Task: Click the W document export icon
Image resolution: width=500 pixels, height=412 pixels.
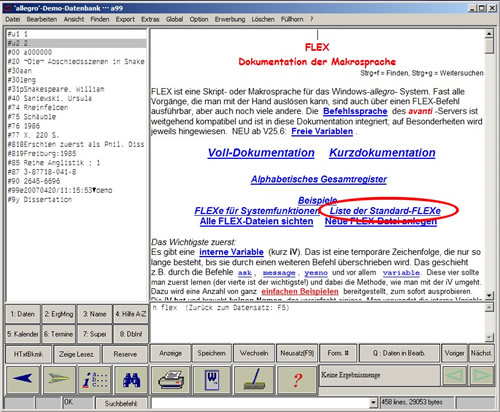Action: tap(212, 380)
